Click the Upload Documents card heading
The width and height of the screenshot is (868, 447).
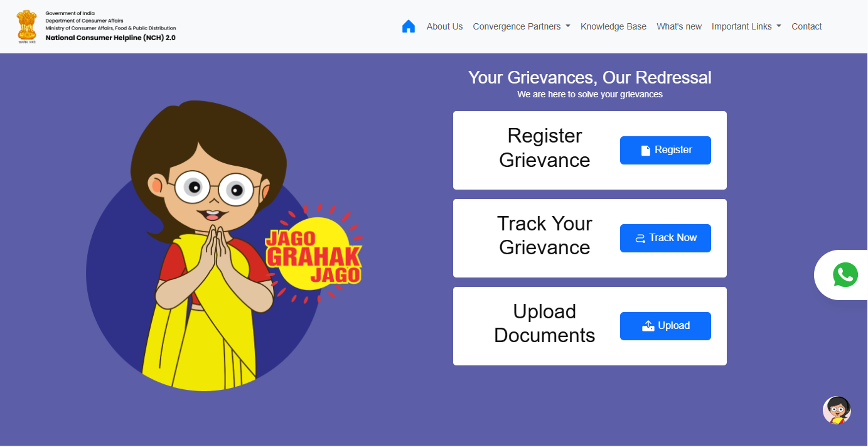pos(544,323)
